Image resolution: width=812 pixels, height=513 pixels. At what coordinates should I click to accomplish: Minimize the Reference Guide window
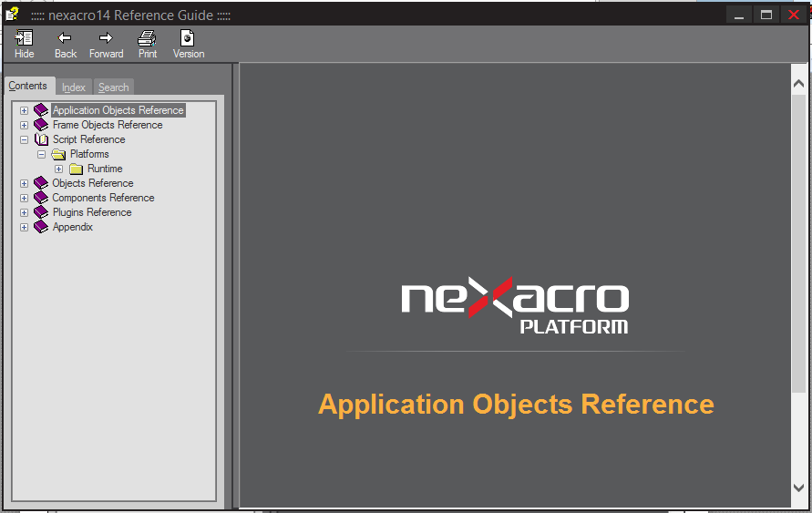[739, 15]
